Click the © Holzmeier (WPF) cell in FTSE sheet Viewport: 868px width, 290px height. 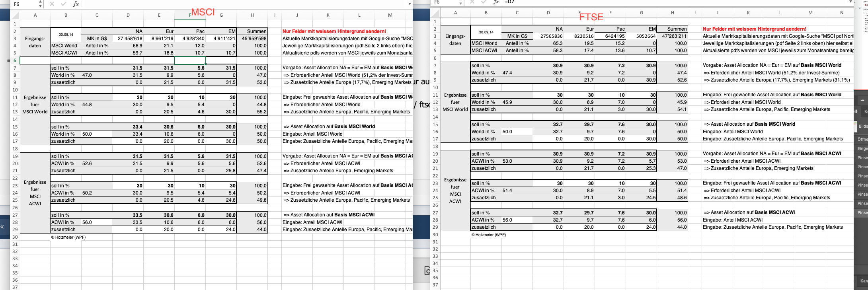point(488,235)
